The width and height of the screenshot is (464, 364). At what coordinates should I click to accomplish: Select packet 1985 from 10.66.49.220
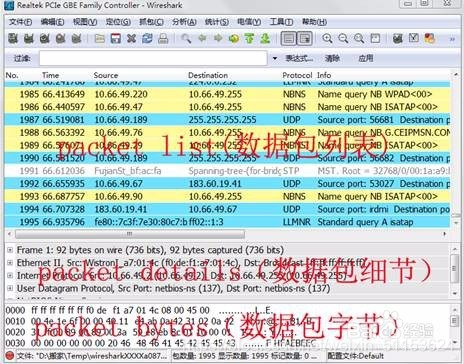pyautogui.click(x=227, y=94)
